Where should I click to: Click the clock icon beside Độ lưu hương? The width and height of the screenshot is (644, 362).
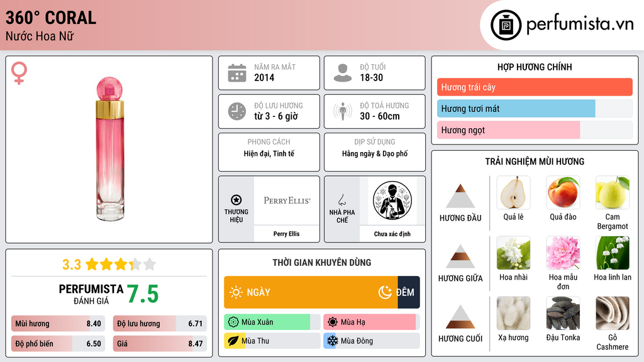tap(237, 111)
